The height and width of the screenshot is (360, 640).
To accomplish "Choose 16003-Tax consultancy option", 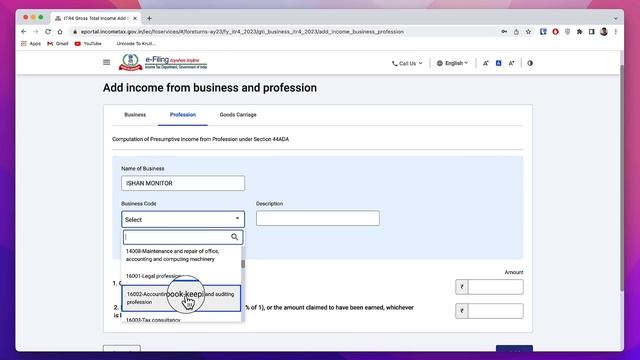I will click(x=181, y=319).
